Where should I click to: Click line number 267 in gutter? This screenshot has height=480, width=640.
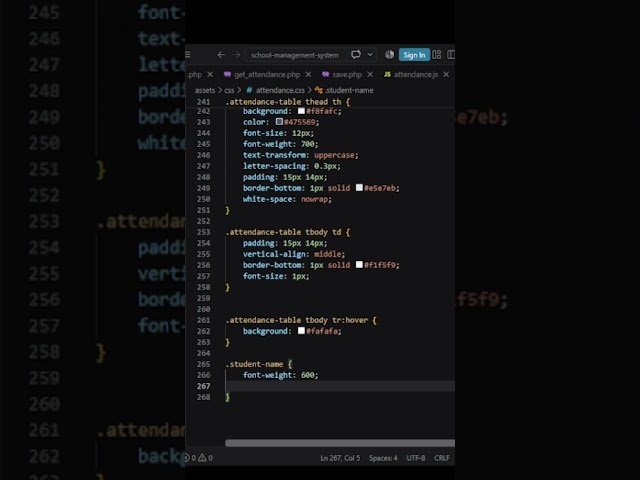(203, 386)
